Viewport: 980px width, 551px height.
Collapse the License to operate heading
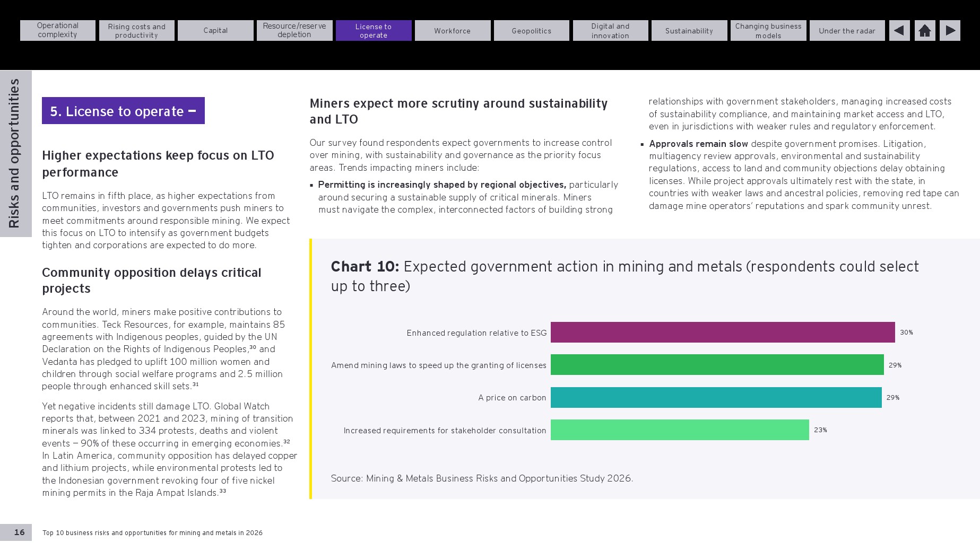(x=192, y=111)
